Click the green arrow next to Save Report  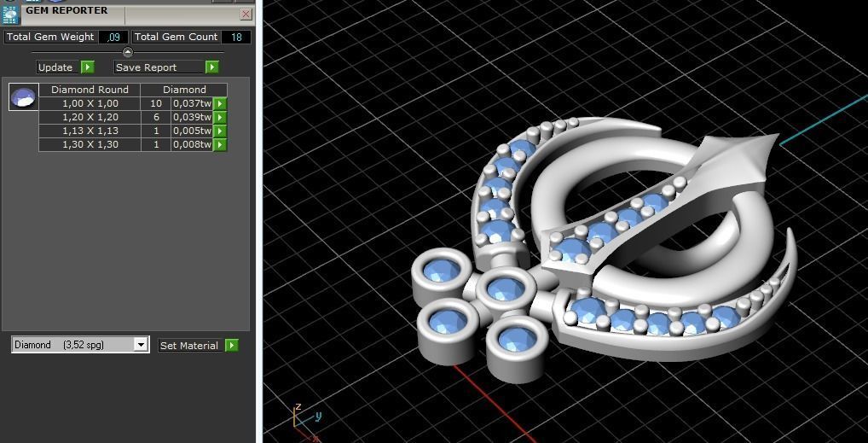tap(212, 67)
